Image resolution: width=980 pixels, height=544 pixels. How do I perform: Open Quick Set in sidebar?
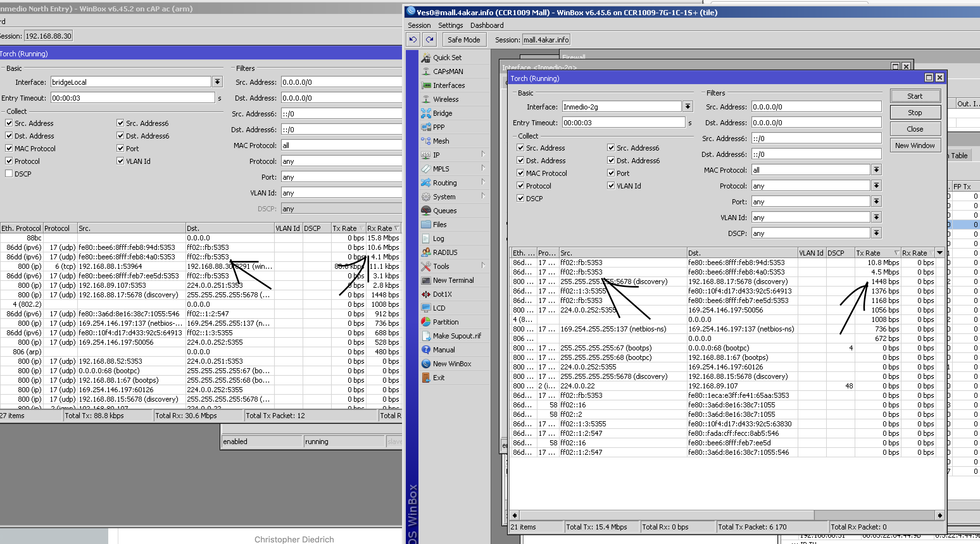(x=447, y=57)
